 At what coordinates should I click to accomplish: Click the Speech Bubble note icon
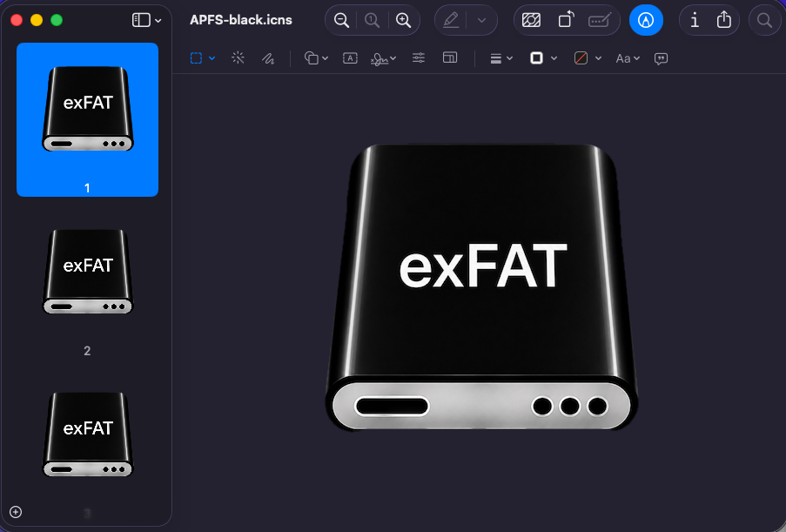661,59
